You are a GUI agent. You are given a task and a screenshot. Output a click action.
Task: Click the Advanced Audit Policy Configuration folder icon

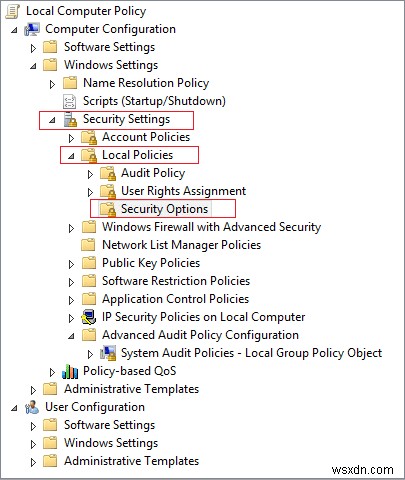(89, 335)
